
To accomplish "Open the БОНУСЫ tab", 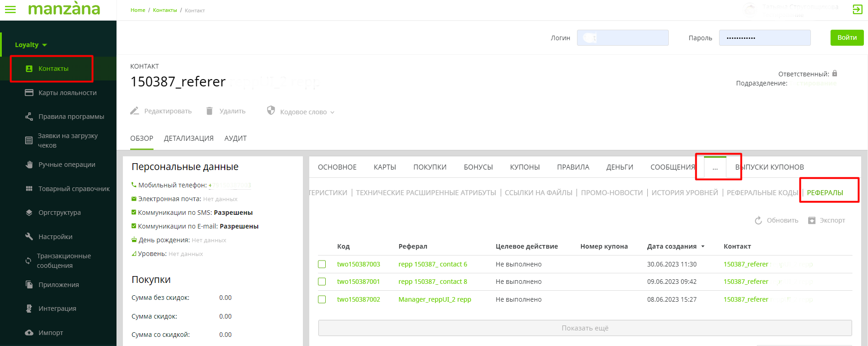I will coord(478,167).
